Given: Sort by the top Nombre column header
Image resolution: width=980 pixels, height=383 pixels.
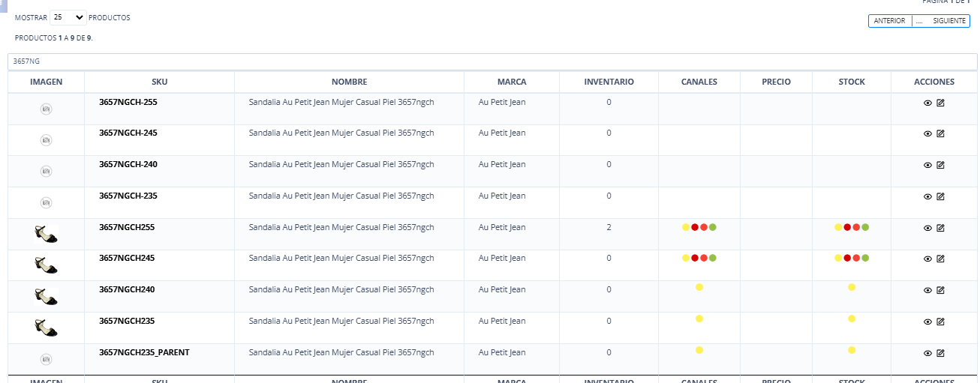Looking at the screenshot, I should tap(349, 82).
